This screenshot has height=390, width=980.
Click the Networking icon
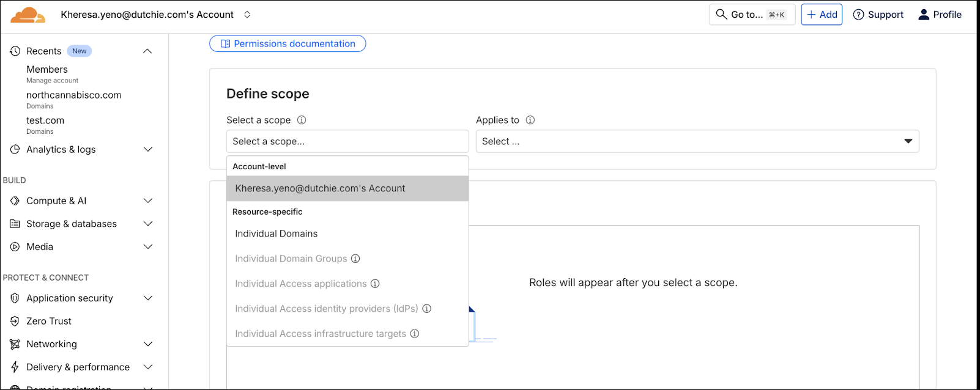(15, 344)
